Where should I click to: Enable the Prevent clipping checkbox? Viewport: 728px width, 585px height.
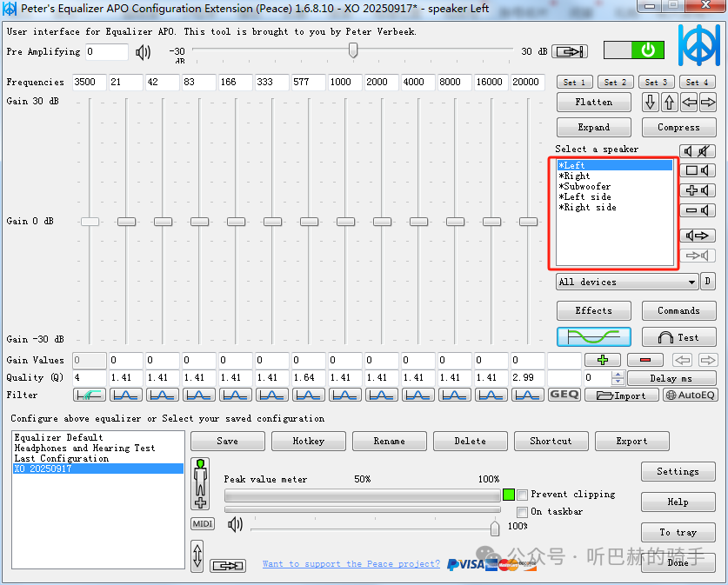point(523,495)
